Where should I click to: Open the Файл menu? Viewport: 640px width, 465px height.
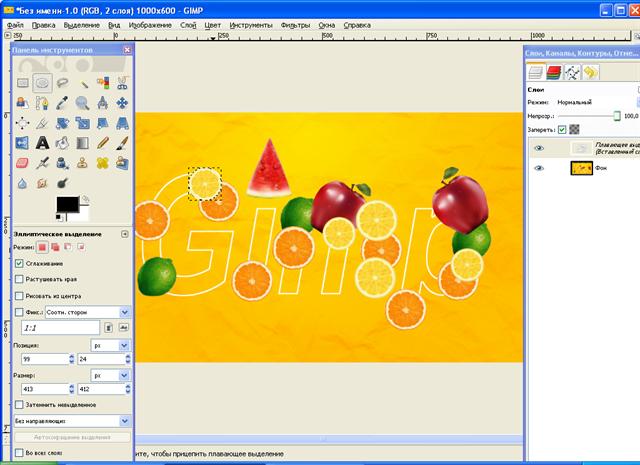(x=15, y=25)
